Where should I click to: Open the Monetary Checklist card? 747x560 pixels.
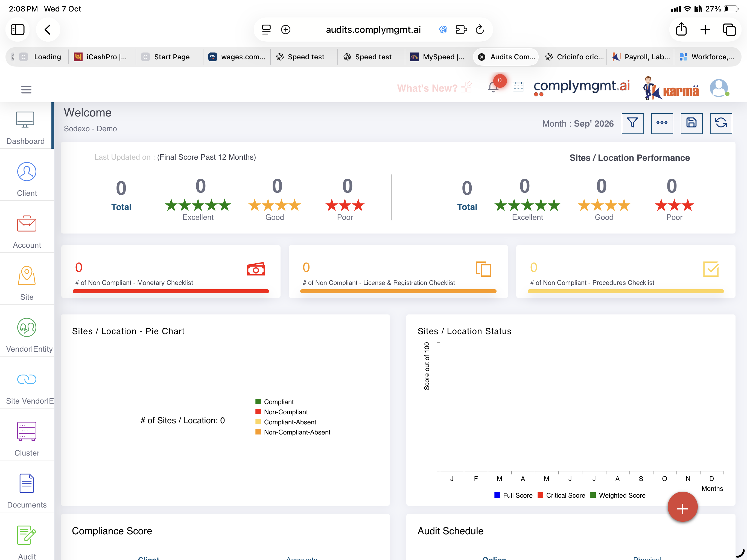coord(171,272)
